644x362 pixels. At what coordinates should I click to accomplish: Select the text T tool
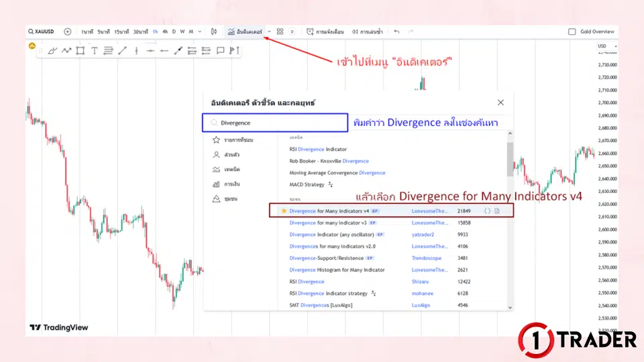(x=95, y=51)
